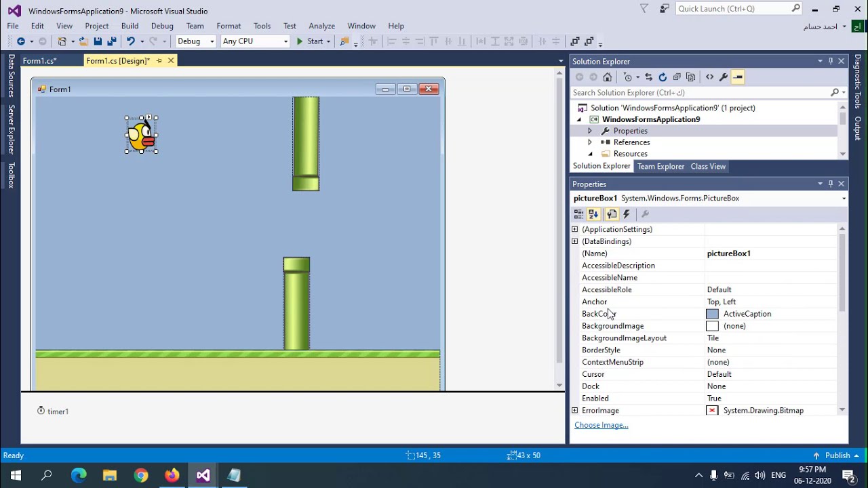This screenshot has width=868, height=488.
Task: Click the Navigate Backward toolbar arrow
Action: (20, 41)
